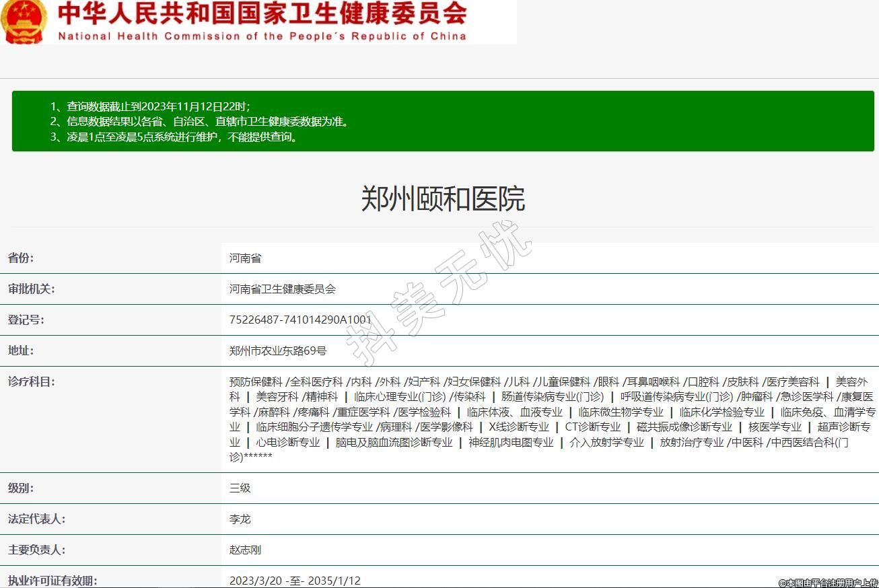Click the 执业许可证有效期 row label

[x=52, y=581]
